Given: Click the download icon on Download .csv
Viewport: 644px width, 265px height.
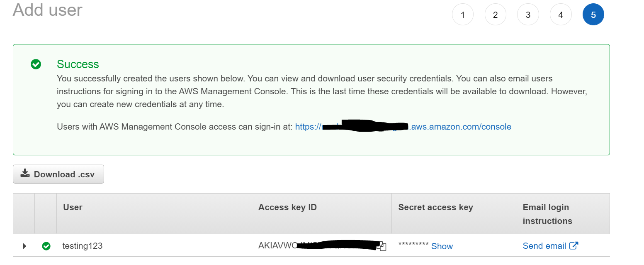Looking at the screenshot, I should 24,174.
